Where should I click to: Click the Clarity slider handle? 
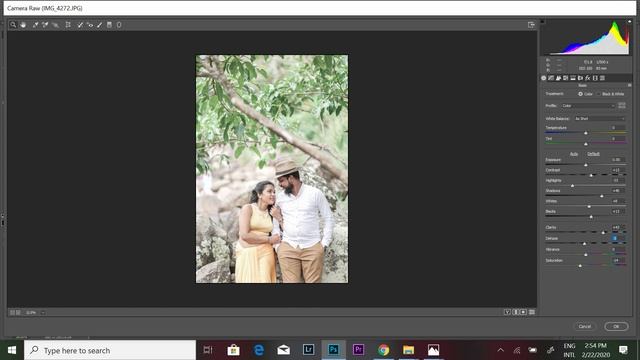(x=603, y=233)
